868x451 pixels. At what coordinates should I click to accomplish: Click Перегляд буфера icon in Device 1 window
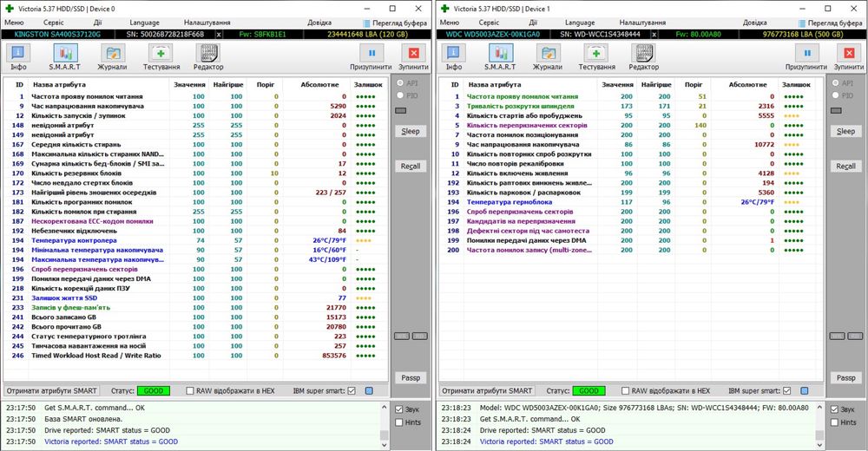pyautogui.click(x=801, y=23)
